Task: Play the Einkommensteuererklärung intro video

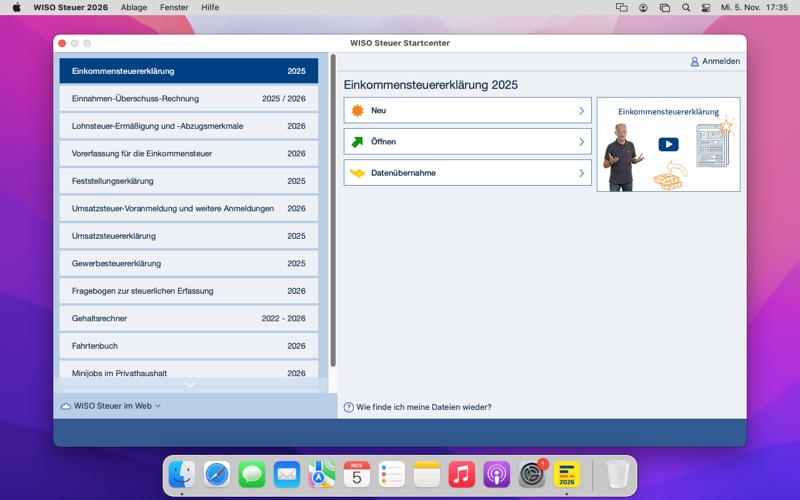Action: click(x=668, y=144)
